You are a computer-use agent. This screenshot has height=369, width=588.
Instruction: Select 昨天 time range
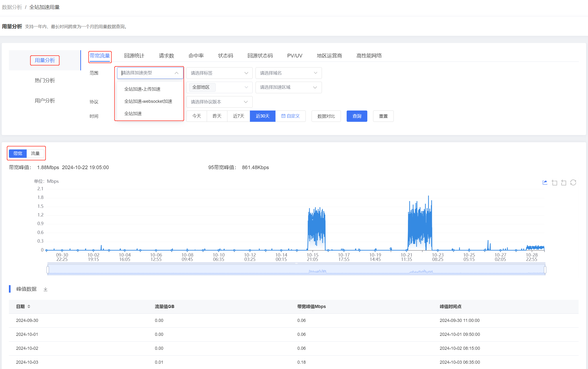(x=217, y=116)
